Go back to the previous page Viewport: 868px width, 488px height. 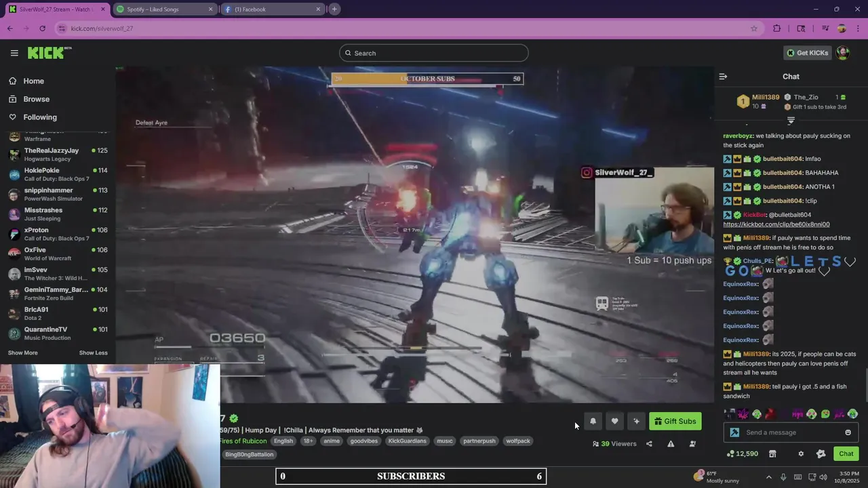pyautogui.click(x=9, y=28)
